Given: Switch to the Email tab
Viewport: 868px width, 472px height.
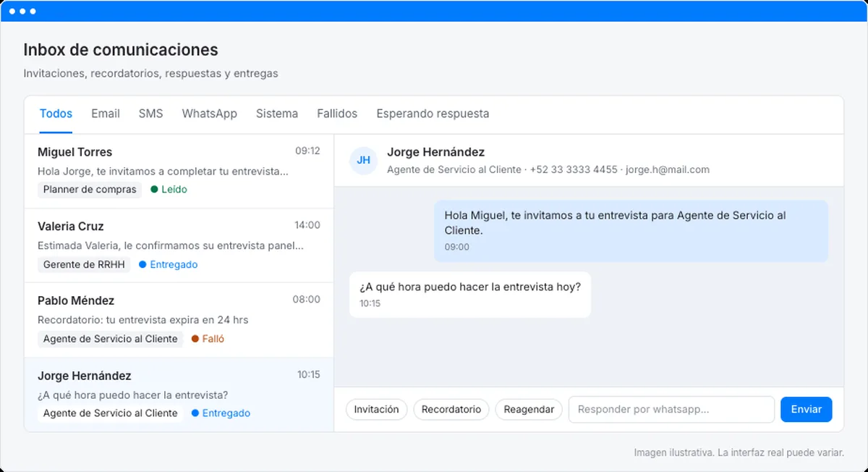Looking at the screenshot, I should (x=106, y=114).
